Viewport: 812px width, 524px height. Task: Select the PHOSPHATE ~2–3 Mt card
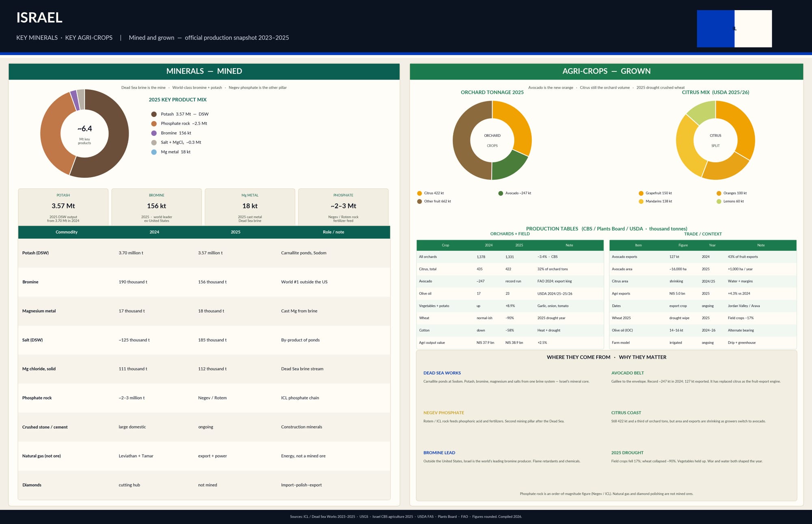click(343, 207)
